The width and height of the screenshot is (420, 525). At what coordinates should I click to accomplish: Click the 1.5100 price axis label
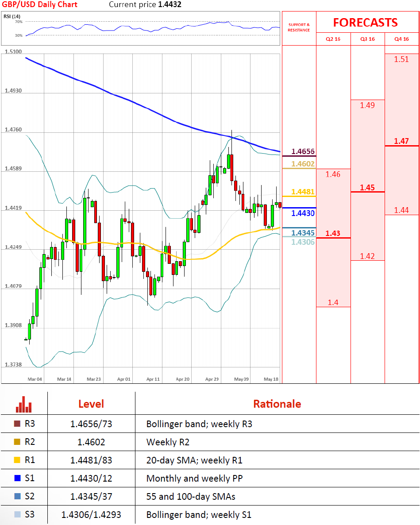point(13,51)
